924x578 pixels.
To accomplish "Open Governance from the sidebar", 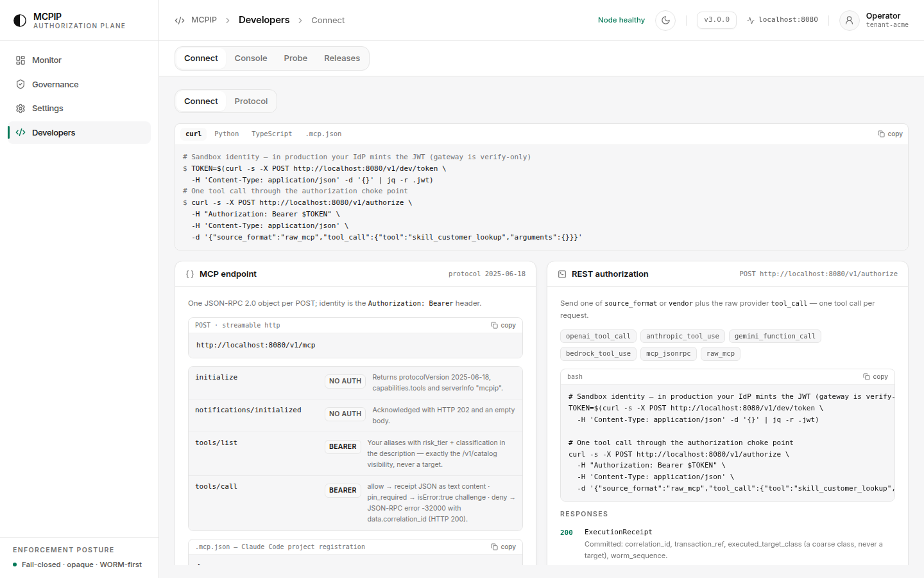I will point(79,84).
